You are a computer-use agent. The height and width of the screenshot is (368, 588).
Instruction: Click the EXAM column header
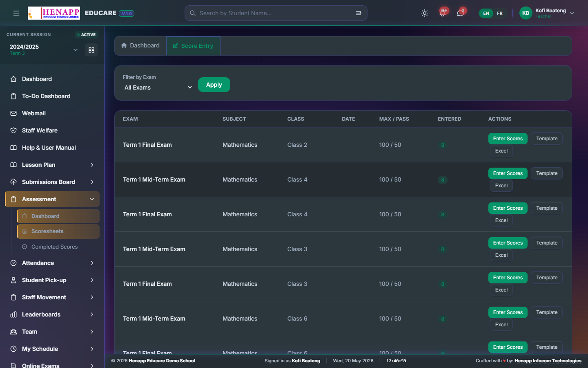[130, 119]
